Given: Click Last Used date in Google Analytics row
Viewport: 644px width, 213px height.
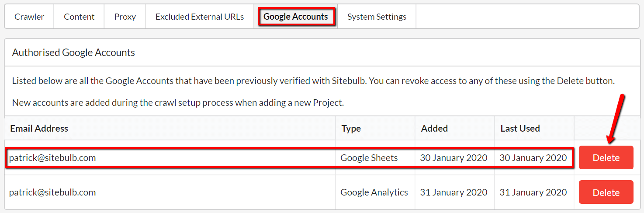Looking at the screenshot, I should (533, 192).
